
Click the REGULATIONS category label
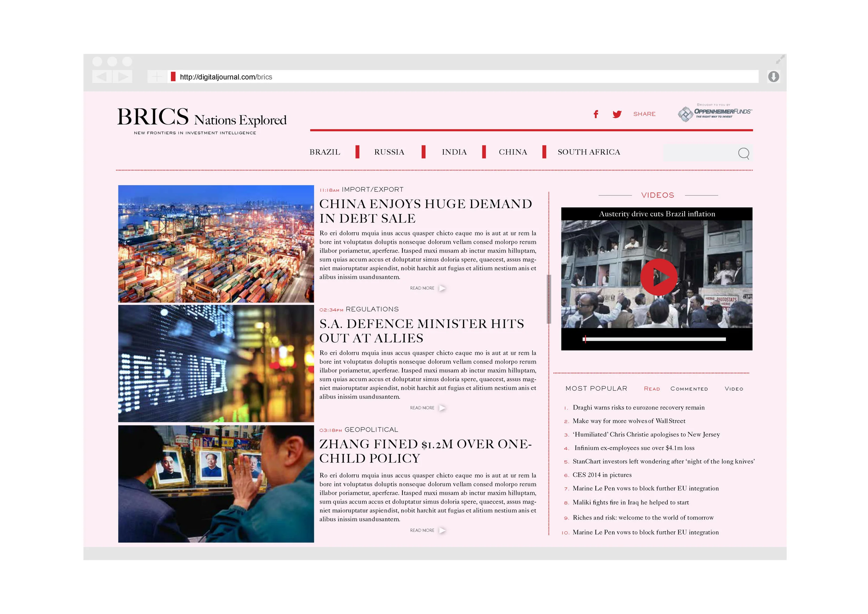point(372,309)
